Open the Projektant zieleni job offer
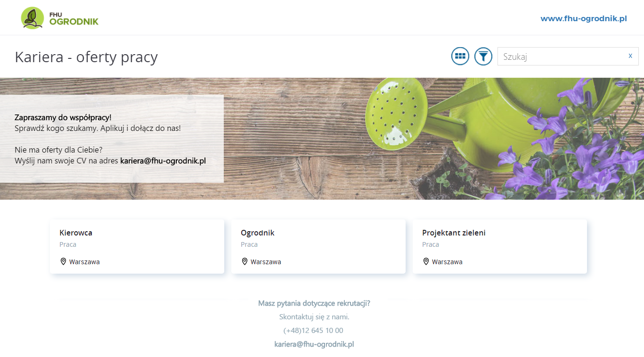 (500, 246)
